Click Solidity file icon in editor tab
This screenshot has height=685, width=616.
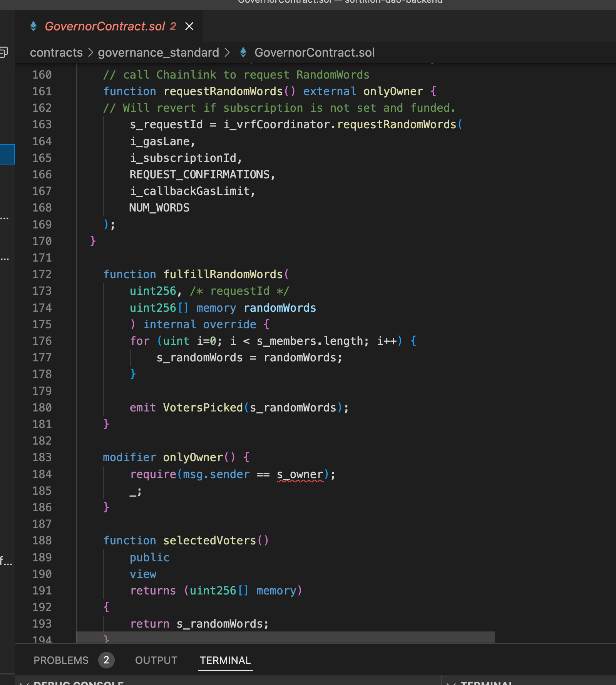click(33, 26)
